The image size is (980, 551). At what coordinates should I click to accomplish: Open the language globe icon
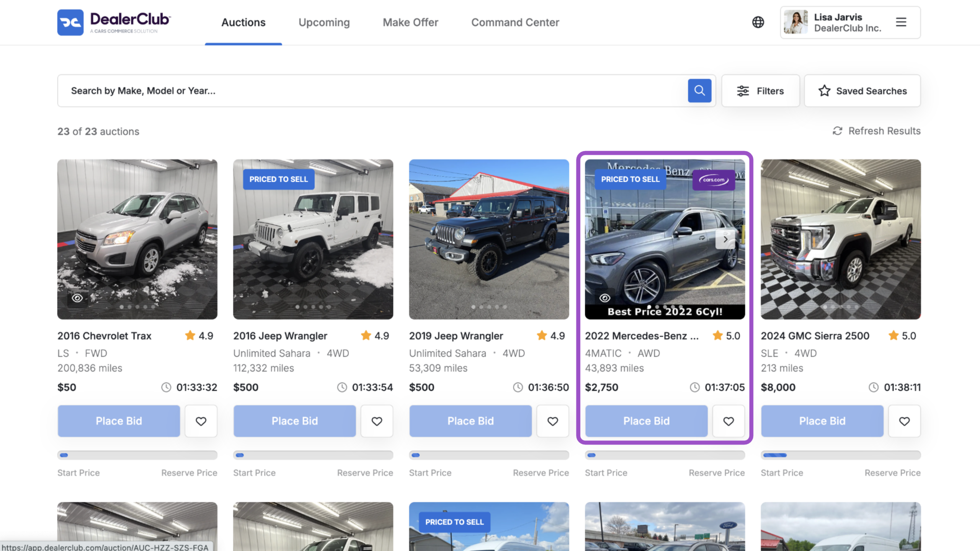click(x=758, y=22)
